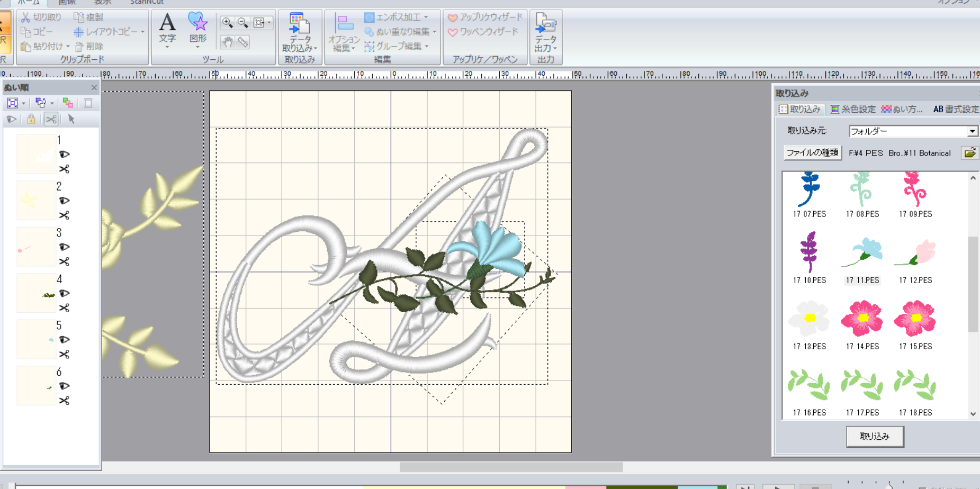Toggle the scissors trim filter in sewing order toolbar
The width and height of the screenshot is (980, 489).
coord(51,119)
